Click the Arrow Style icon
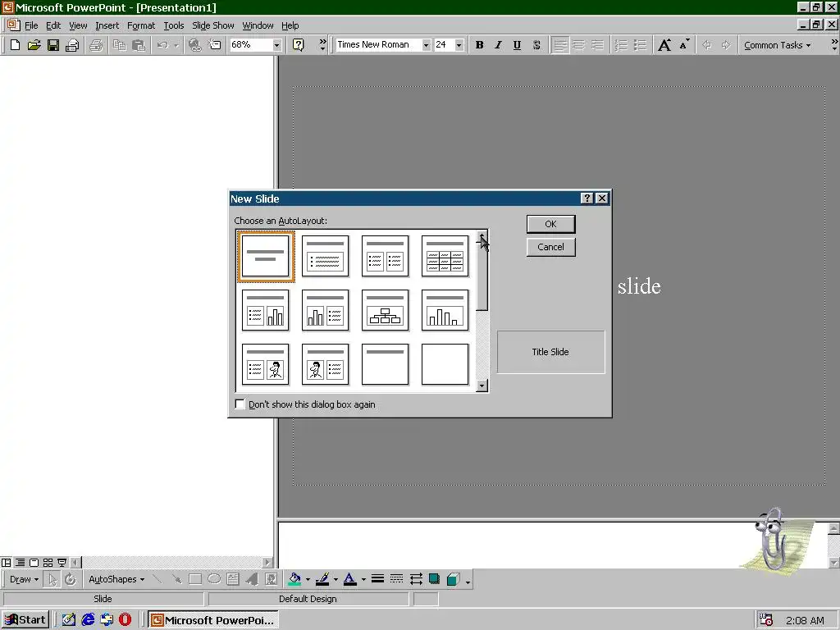 coord(416,579)
